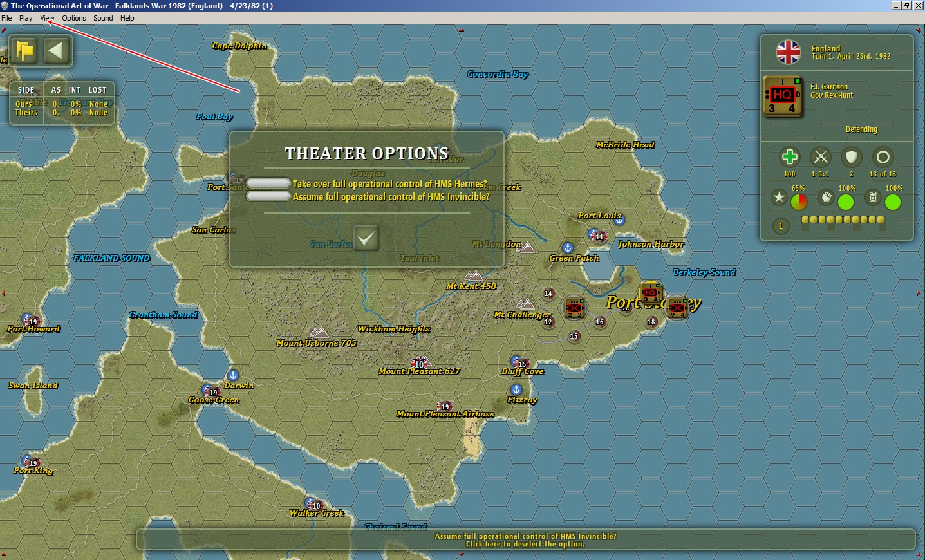Click the yellow squares unit stack bar
This screenshot has width=925, height=560.
tap(843, 219)
